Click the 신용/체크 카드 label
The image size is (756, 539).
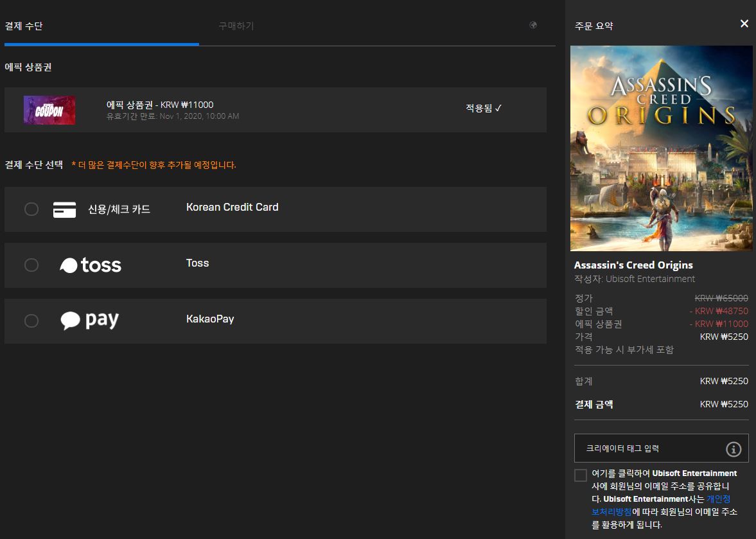(119, 209)
